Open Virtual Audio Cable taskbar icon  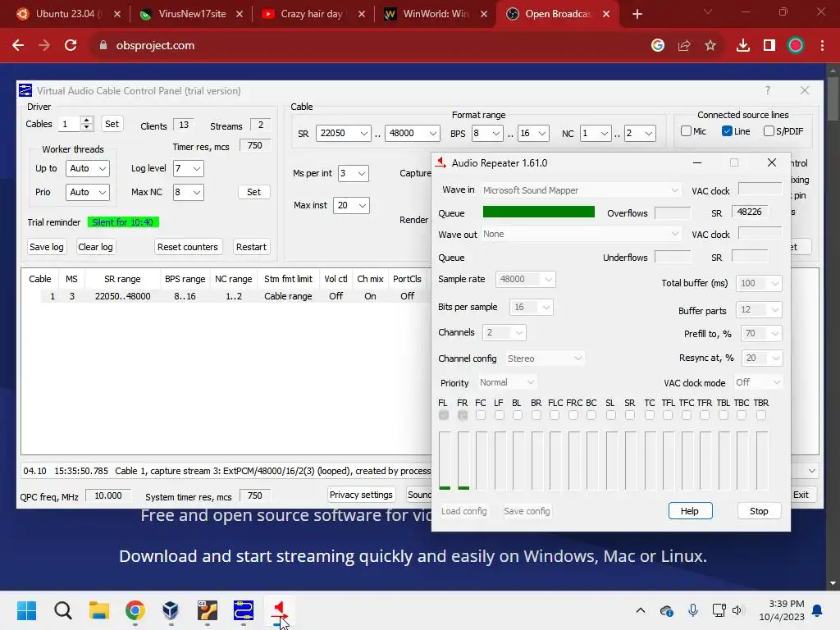(x=243, y=610)
